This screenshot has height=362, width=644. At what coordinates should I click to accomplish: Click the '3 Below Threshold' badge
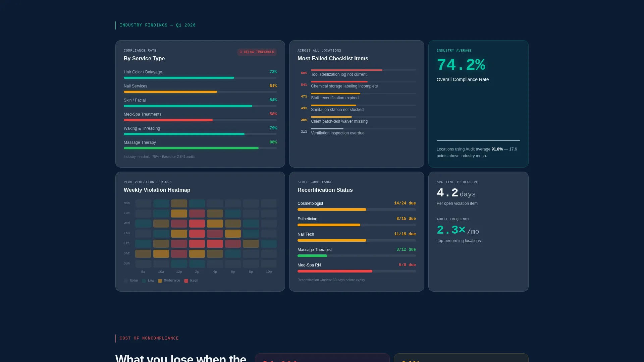(x=257, y=52)
